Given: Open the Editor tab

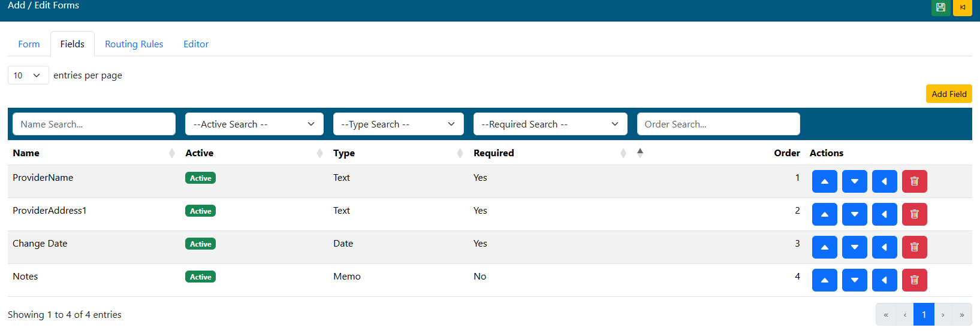Looking at the screenshot, I should click(x=196, y=44).
